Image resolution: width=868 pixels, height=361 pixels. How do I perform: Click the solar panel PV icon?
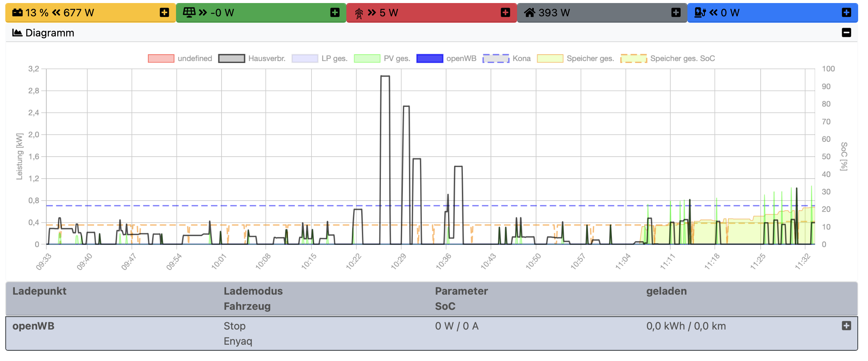pyautogui.click(x=189, y=13)
